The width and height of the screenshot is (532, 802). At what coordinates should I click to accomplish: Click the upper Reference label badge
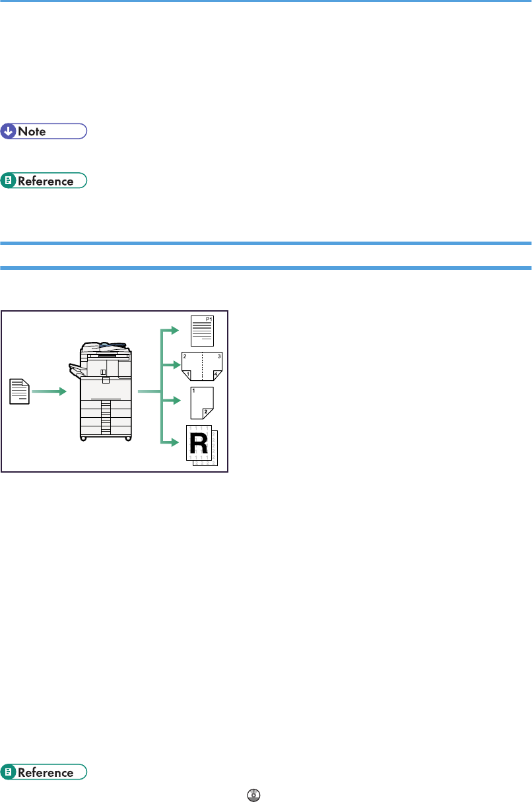click(44, 181)
